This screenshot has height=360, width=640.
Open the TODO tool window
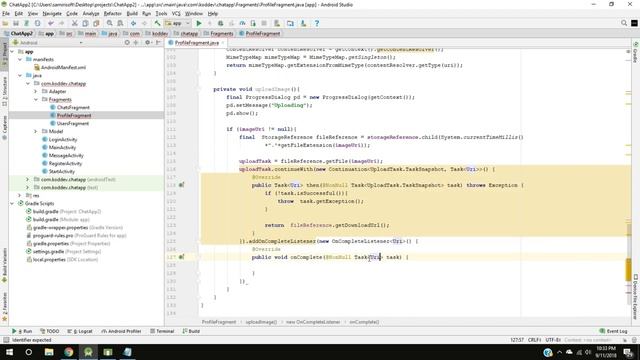point(50,331)
